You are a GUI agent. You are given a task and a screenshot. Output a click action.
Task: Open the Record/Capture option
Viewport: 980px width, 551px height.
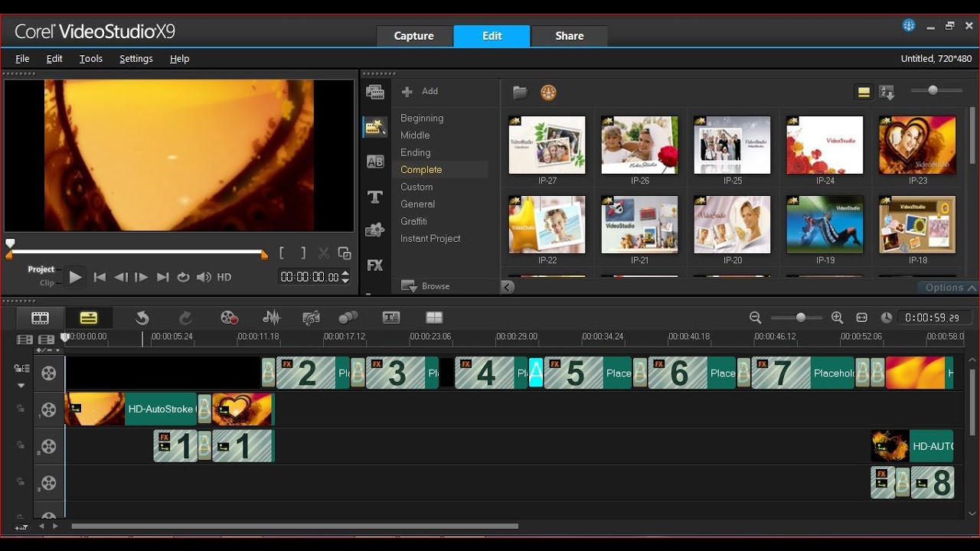click(229, 318)
